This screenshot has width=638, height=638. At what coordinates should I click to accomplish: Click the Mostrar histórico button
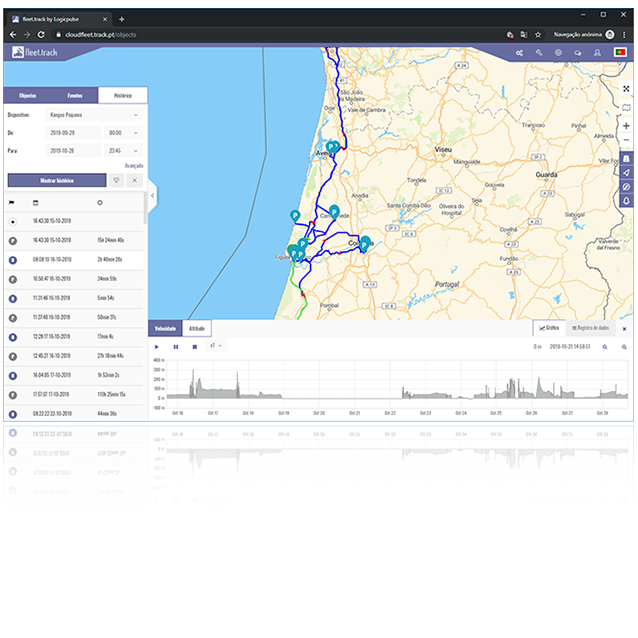[57, 181]
